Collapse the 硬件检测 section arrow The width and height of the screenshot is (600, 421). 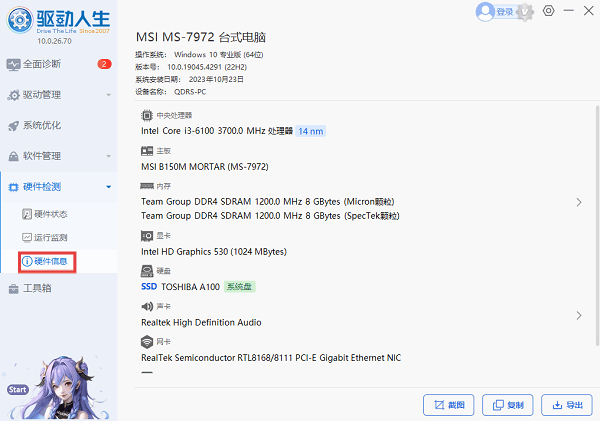106,187
